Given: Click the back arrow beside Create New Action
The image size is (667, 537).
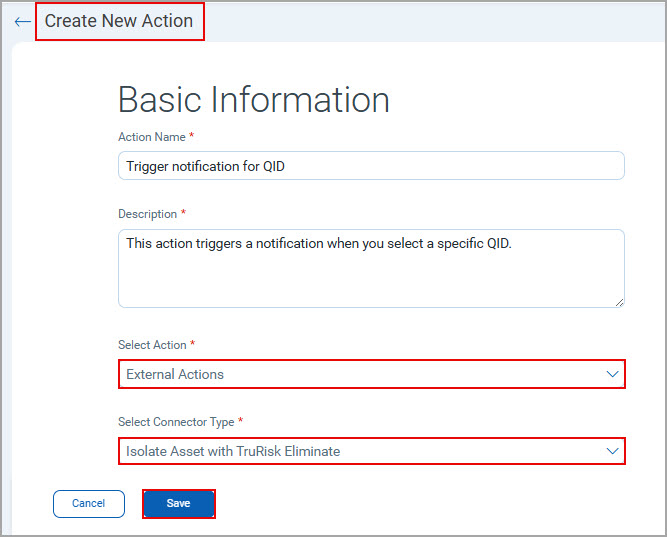Looking at the screenshot, I should click(x=22, y=22).
